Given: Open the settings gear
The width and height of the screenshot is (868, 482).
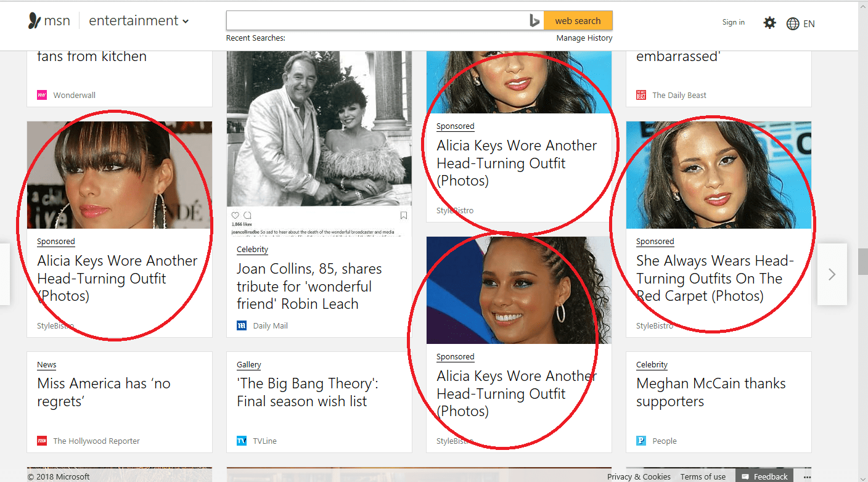Looking at the screenshot, I should pyautogui.click(x=769, y=22).
